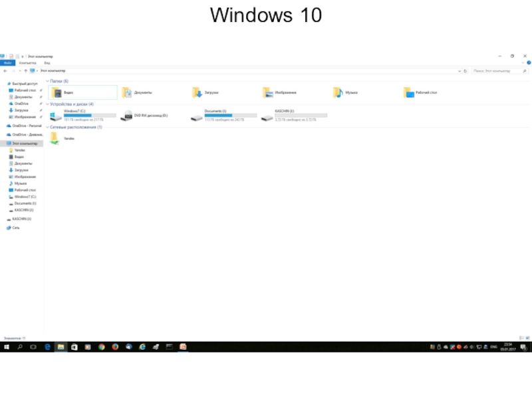
Task: Click the ENG language indicator
Action: pos(493,346)
